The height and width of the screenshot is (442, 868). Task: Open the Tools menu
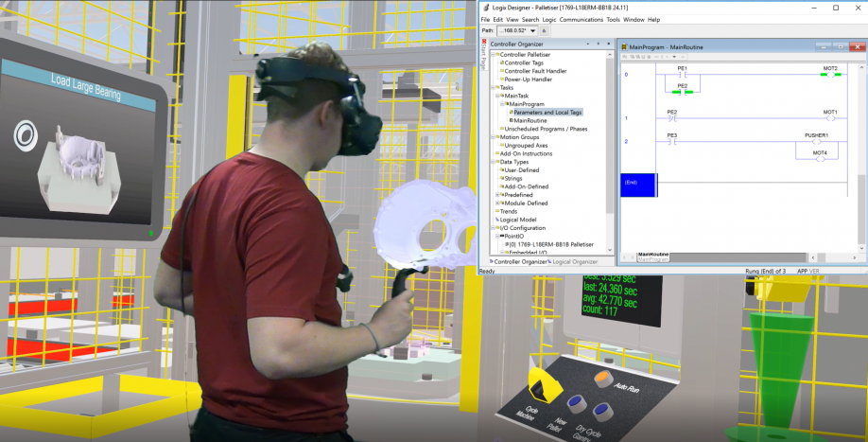tap(613, 19)
